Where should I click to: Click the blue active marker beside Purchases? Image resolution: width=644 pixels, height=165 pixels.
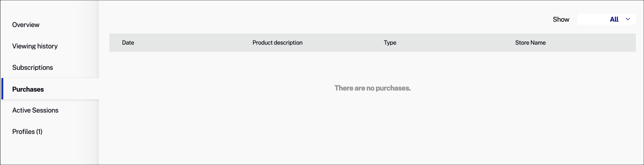pos(2,89)
